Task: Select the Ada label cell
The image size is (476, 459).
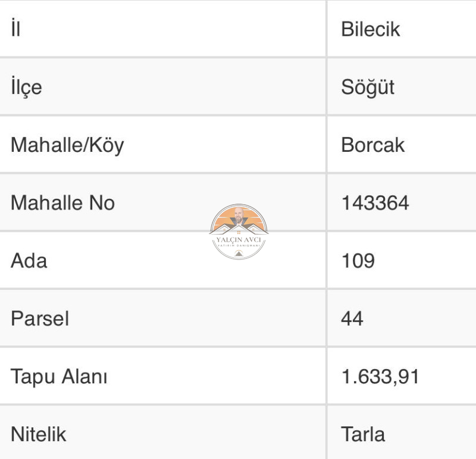Action: [162, 260]
